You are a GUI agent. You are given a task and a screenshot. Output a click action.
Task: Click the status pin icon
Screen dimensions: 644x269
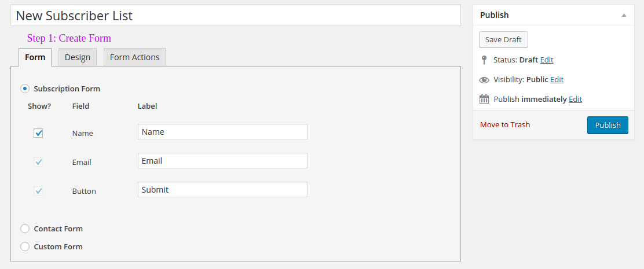point(484,60)
